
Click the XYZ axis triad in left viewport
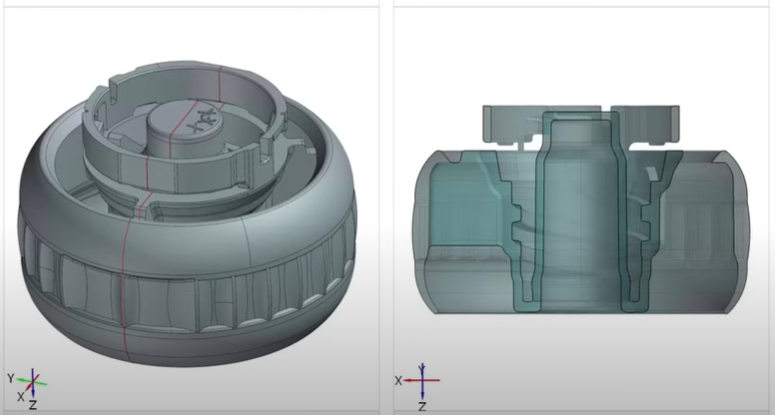33,381
